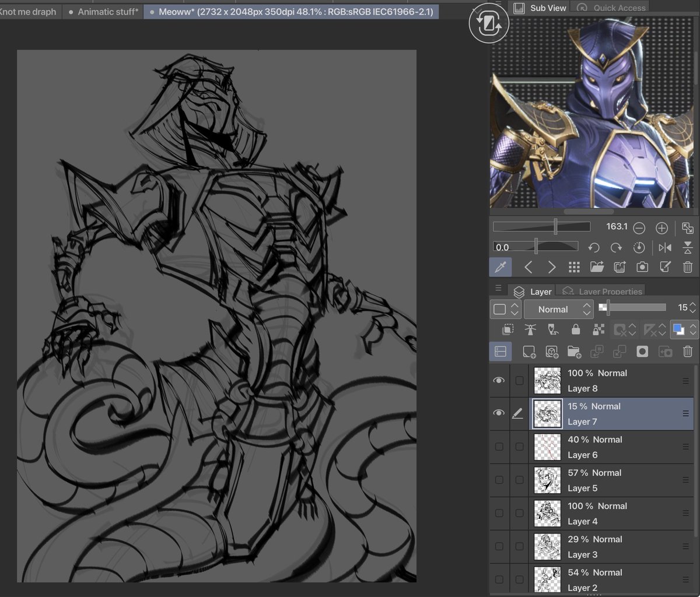
Task: Create a layer mask
Action: 642,352
